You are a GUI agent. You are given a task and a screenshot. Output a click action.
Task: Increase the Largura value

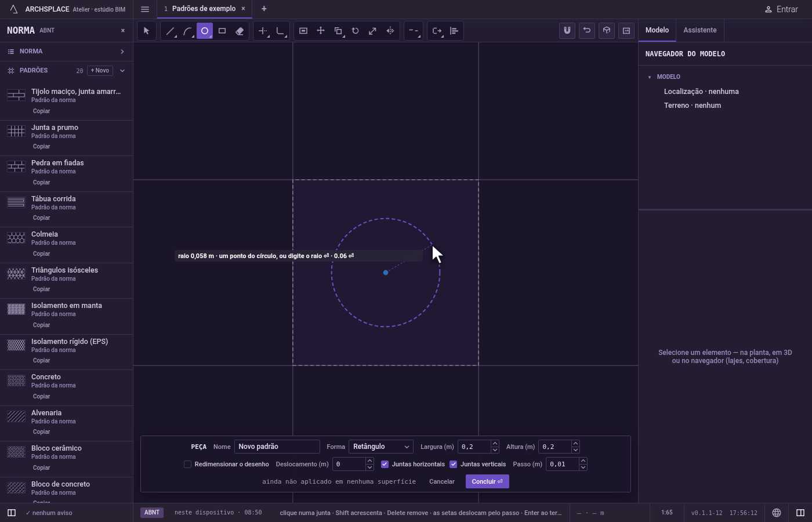pos(495,444)
